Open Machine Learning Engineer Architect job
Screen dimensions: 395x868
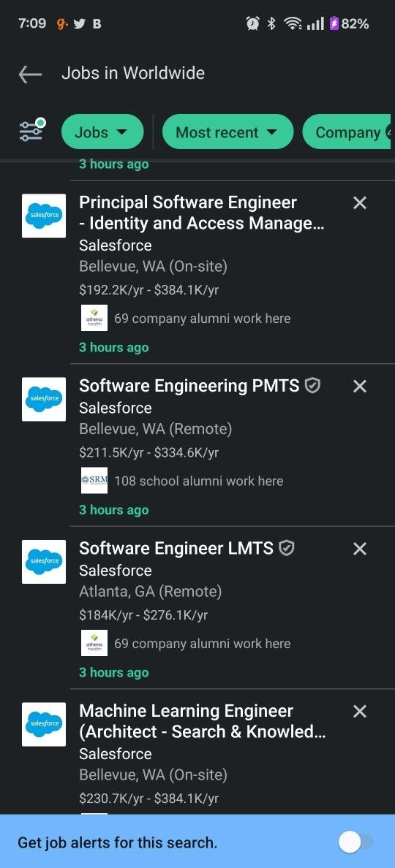(202, 721)
